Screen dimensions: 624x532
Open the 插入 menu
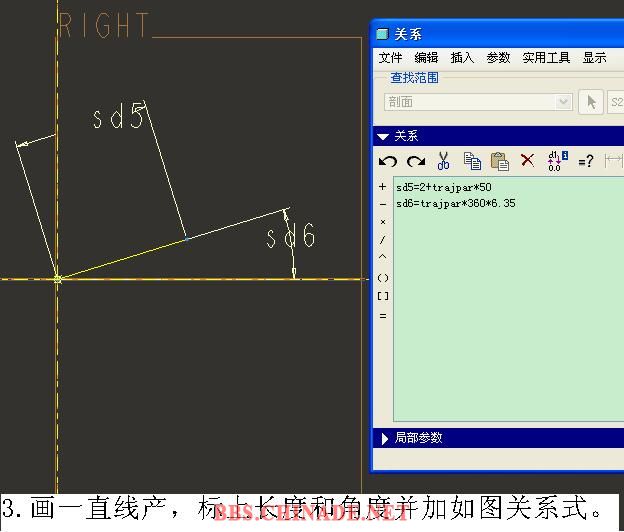[462, 58]
